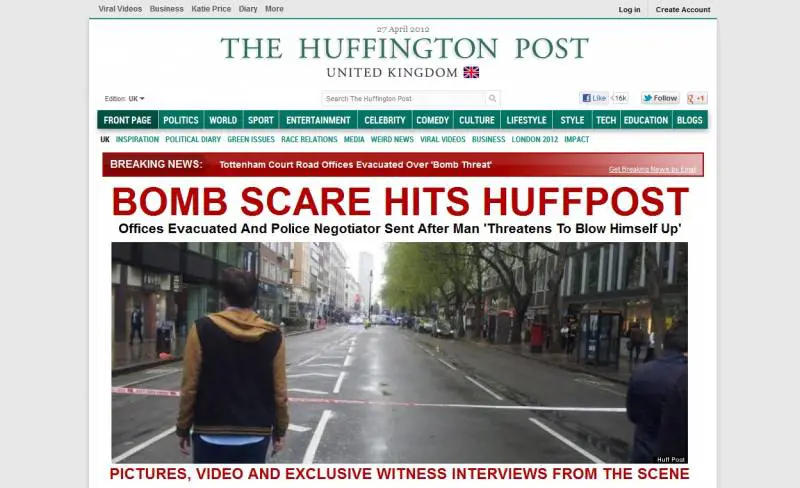Click the Facebook Like button
The height and width of the screenshot is (488, 800).
pyautogui.click(x=594, y=98)
